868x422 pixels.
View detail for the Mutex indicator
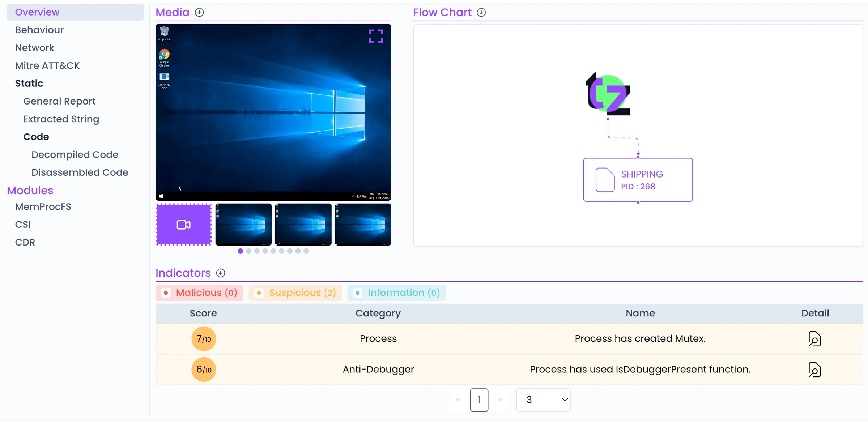click(814, 338)
